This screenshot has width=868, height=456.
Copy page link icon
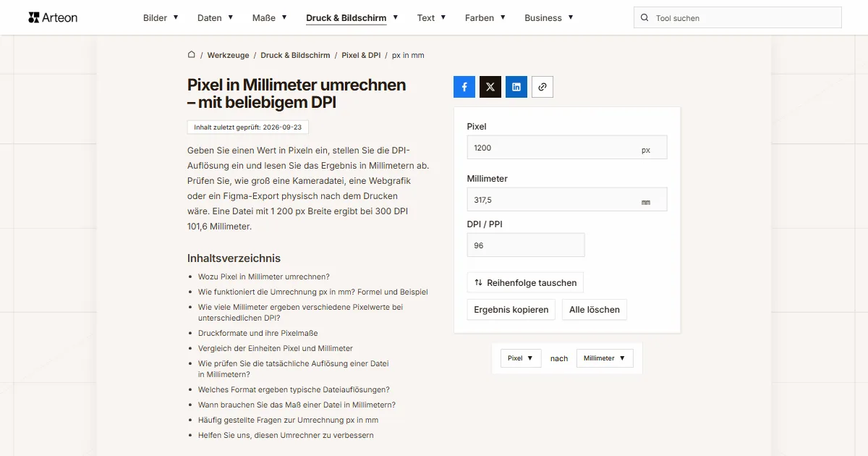click(x=542, y=87)
